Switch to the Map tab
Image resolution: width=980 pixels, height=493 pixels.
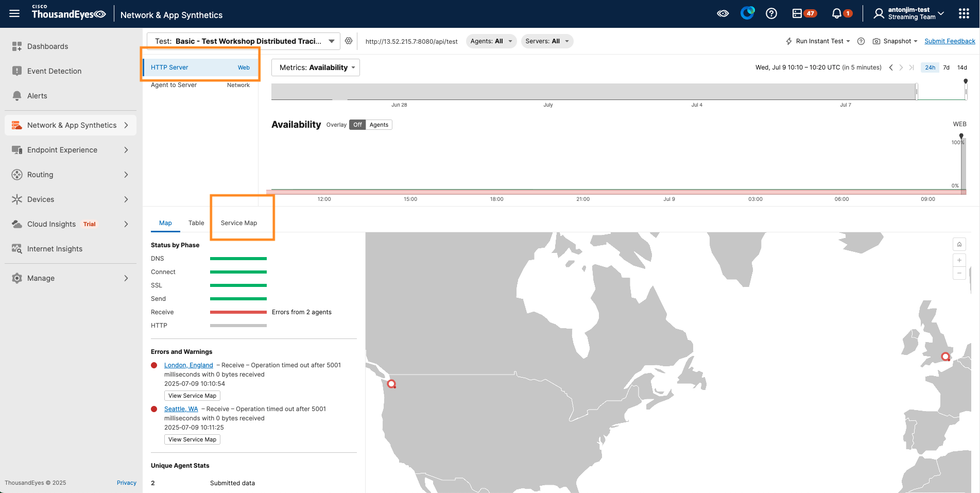pyautogui.click(x=165, y=223)
